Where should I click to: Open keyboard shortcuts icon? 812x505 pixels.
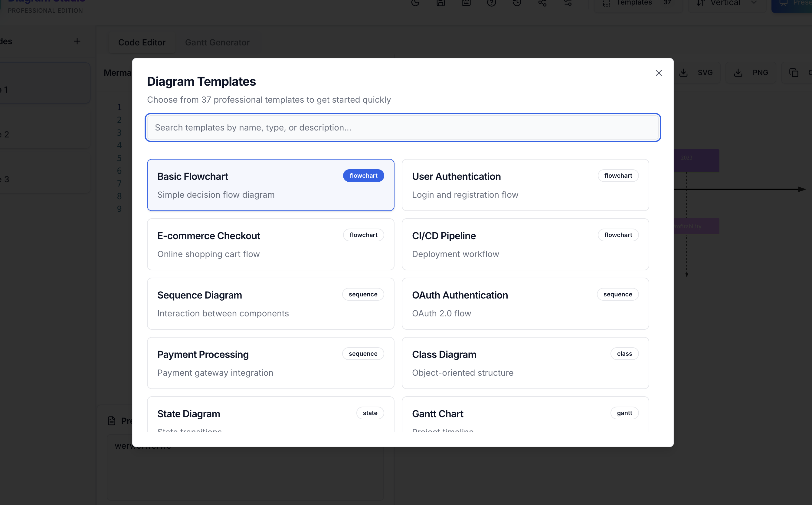coord(466,3)
